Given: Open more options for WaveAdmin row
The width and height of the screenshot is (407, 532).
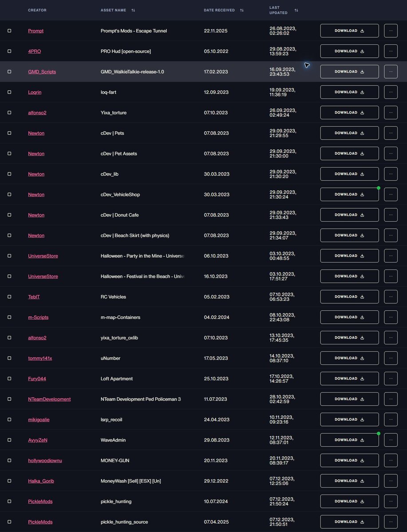Looking at the screenshot, I should point(391,440).
